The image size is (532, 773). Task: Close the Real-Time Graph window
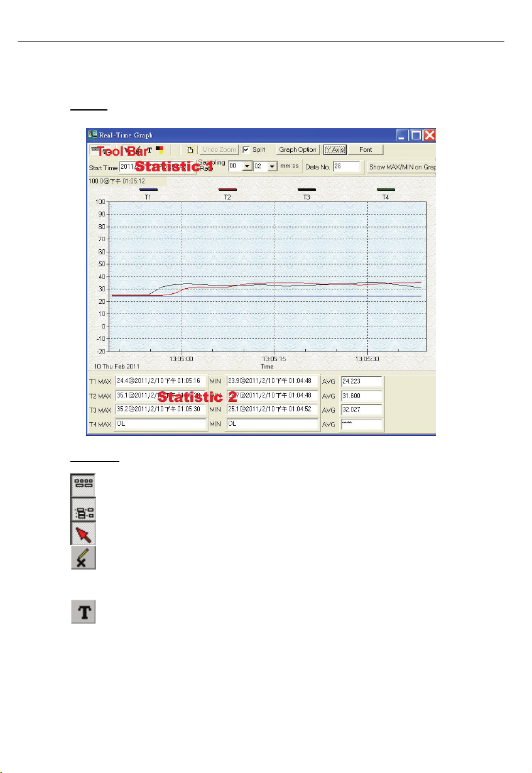tap(430, 134)
